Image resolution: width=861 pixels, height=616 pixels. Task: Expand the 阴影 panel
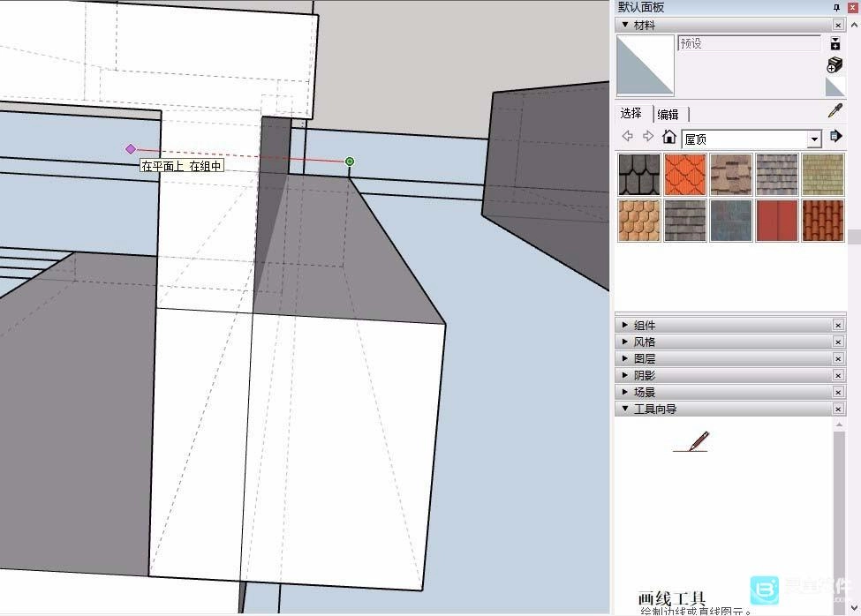[x=645, y=375]
